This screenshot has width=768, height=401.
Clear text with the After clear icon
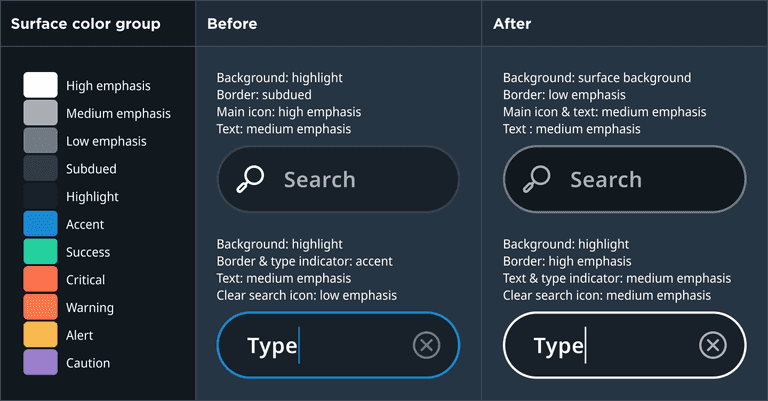coord(712,346)
